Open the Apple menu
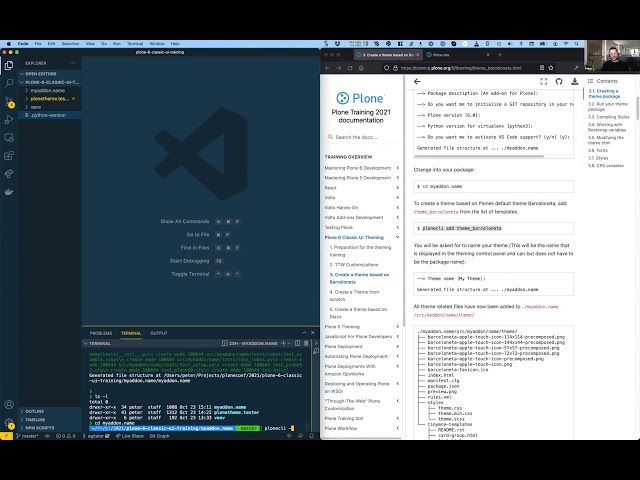Image resolution: width=640 pixels, height=480 pixels. pyautogui.click(x=9, y=44)
